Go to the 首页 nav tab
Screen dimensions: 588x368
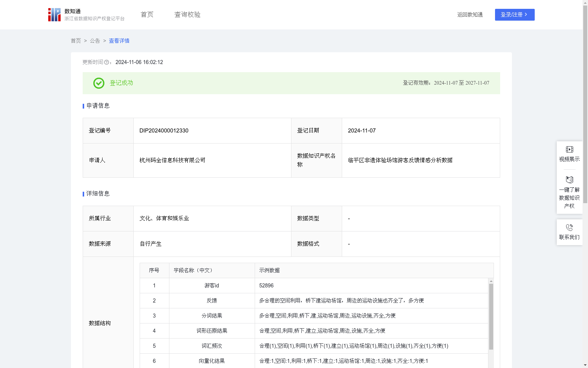(147, 14)
